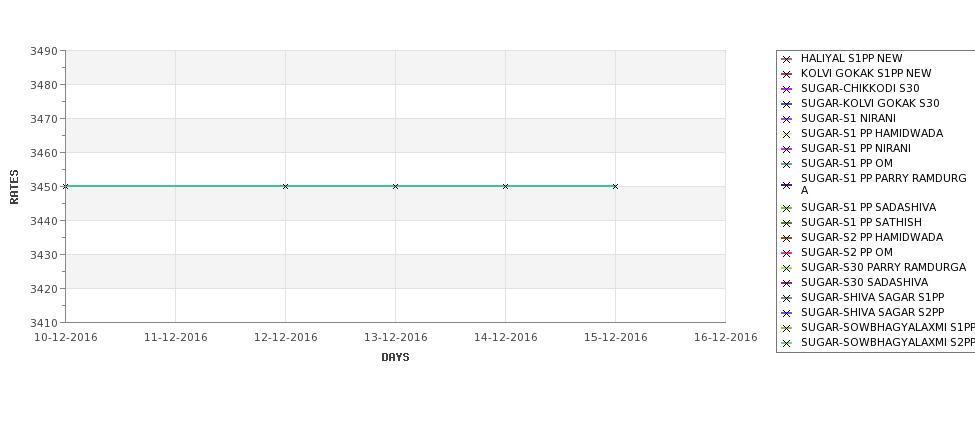Click the 3450 value on the rates axis
The image size is (975, 429).
(x=44, y=187)
